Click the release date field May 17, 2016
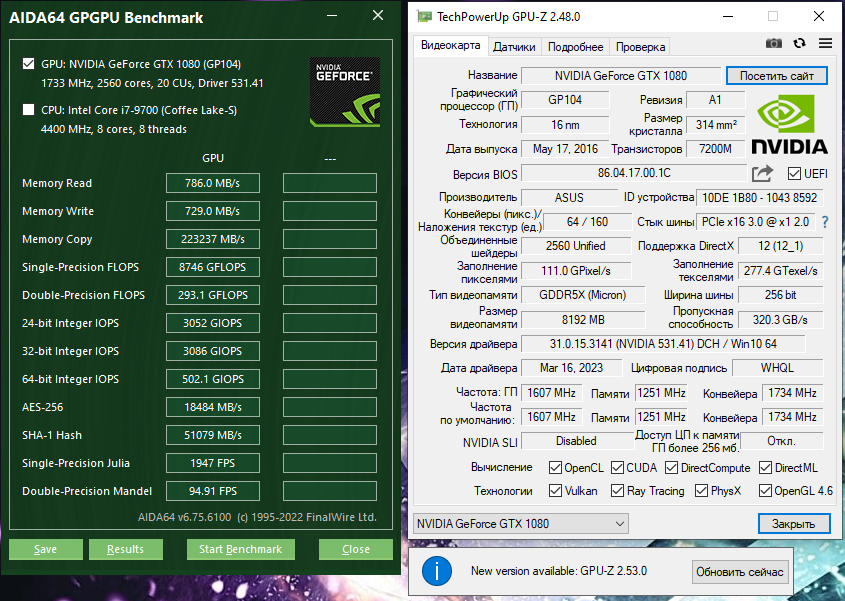845x601 pixels. 565,149
